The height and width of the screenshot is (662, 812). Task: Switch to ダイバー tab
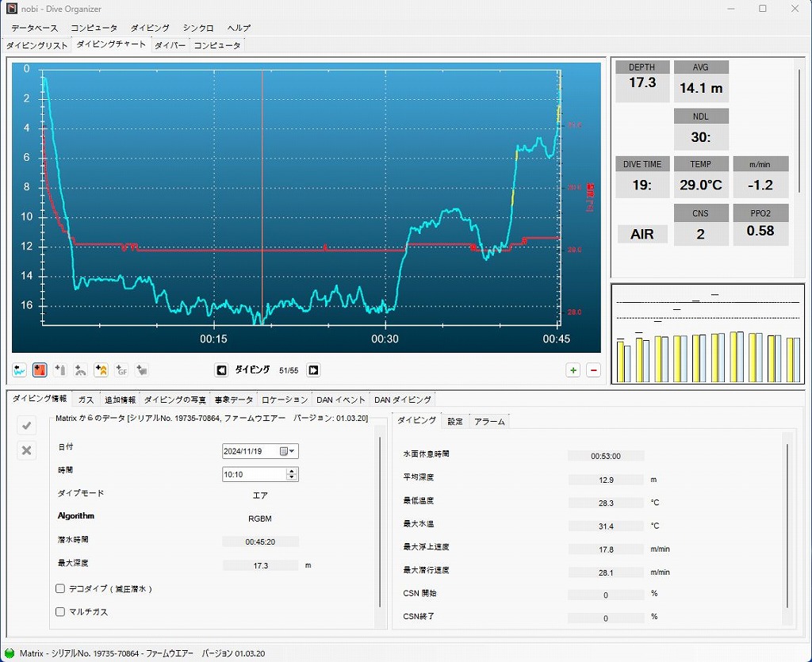(170, 45)
